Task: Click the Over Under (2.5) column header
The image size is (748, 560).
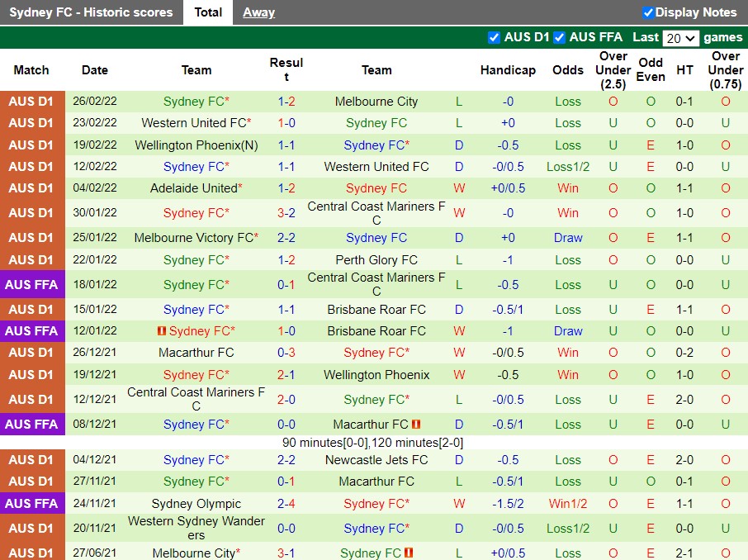Action: pos(613,70)
